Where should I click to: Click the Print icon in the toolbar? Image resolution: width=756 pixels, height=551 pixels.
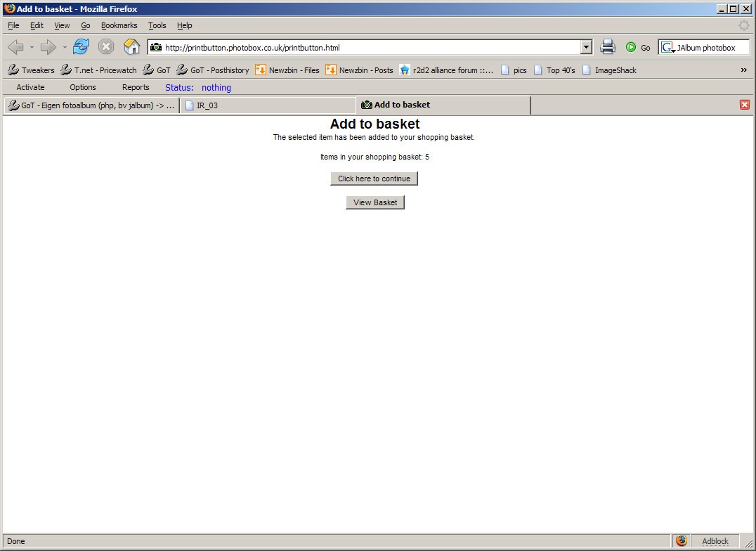pyautogui.click(x=608, y=47)
